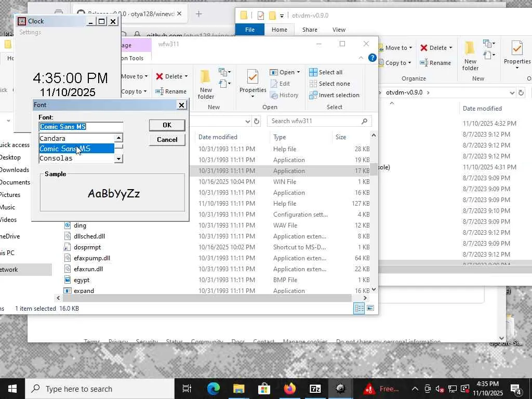Viewport: 532px width, 399px height.
Task: Open 7-Zip from taskbar
Action: [x=315, y=389]
